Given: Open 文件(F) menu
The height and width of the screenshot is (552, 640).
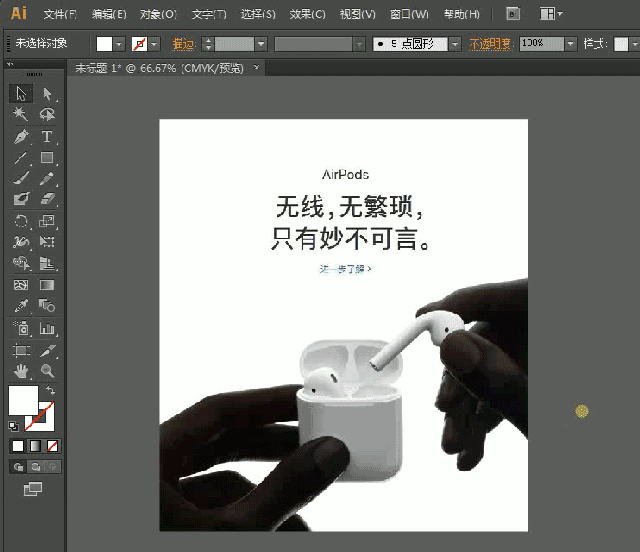Looking at the screenshot, I should 60,14.
